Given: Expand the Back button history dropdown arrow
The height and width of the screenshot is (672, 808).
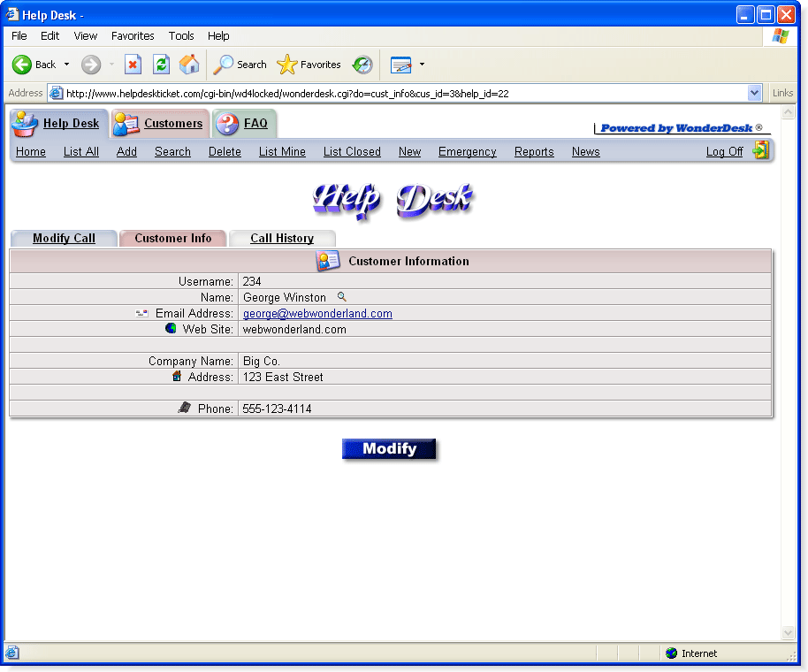Looking at the screenshot, I should click(66, 65).
